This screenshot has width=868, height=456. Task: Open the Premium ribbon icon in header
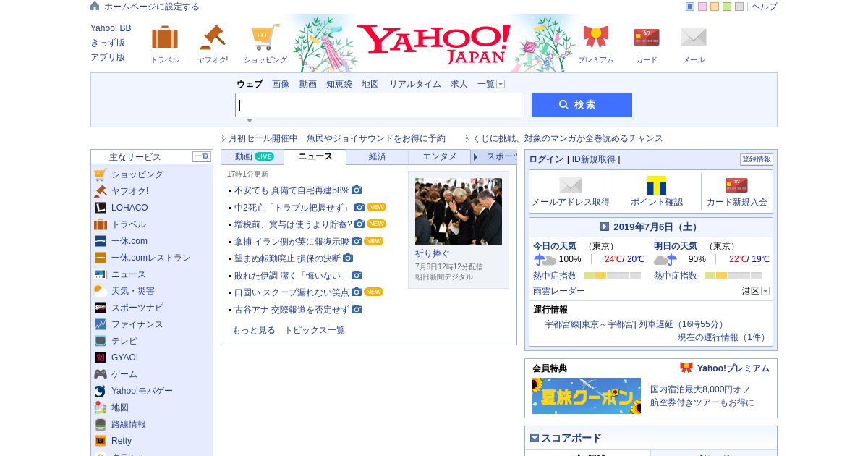[596, 37]
